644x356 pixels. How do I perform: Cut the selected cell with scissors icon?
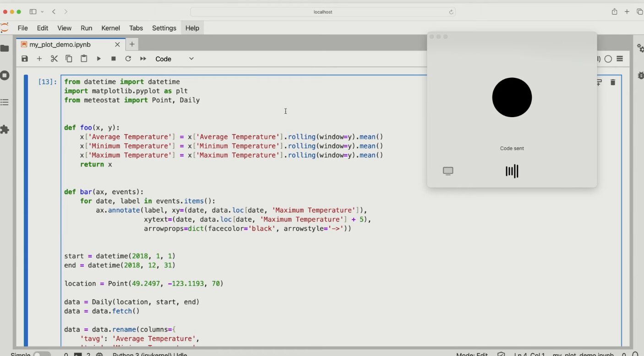point(54,59)
